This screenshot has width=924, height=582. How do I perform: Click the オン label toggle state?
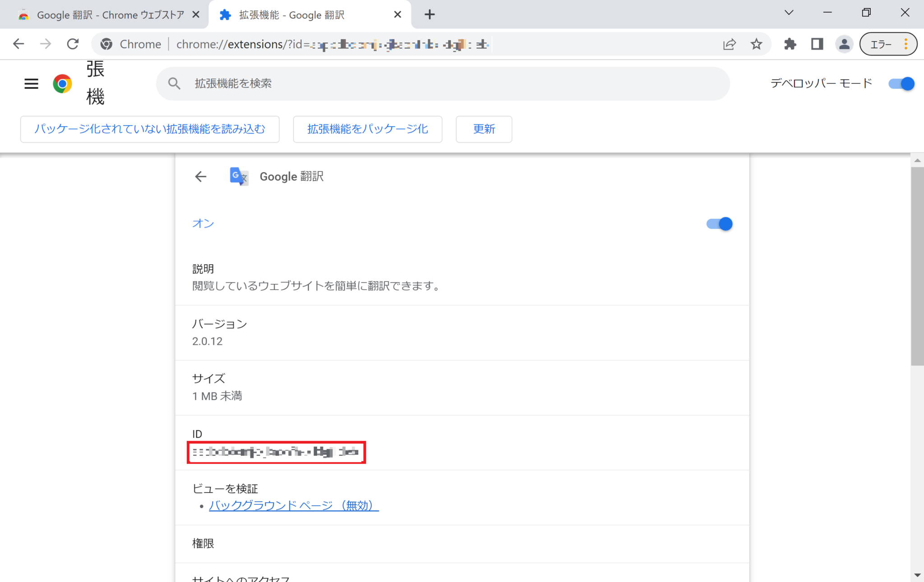(x=203, y=223)
